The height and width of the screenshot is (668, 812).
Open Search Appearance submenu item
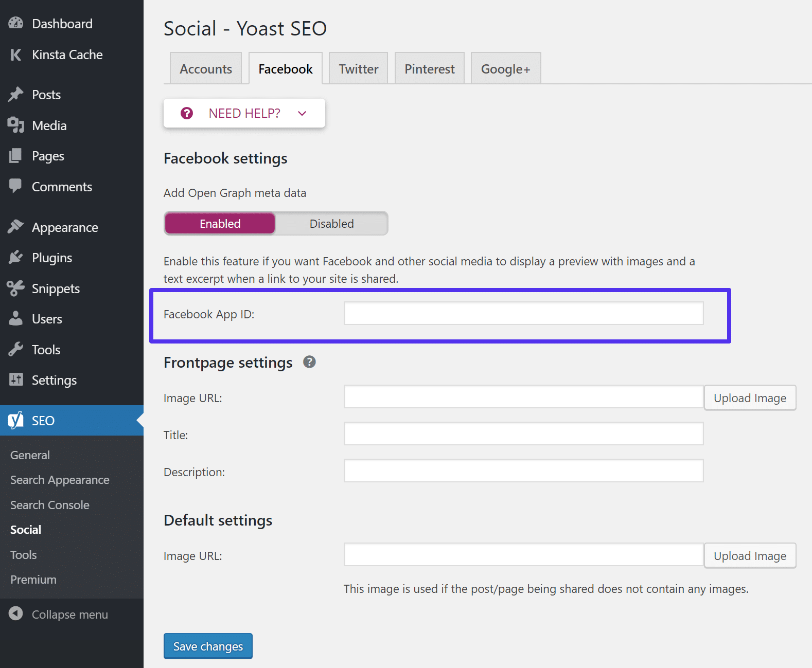[x=60, y=480]
